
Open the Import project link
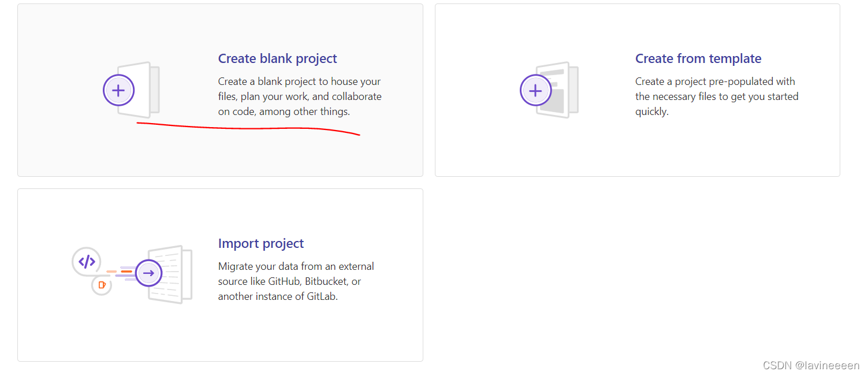pyautogui.click(x=261, y=243)
